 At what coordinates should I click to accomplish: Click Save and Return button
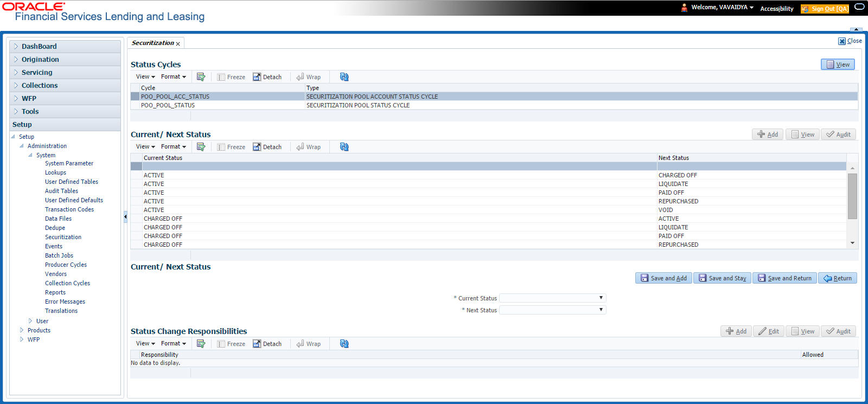tap(784, 278)
